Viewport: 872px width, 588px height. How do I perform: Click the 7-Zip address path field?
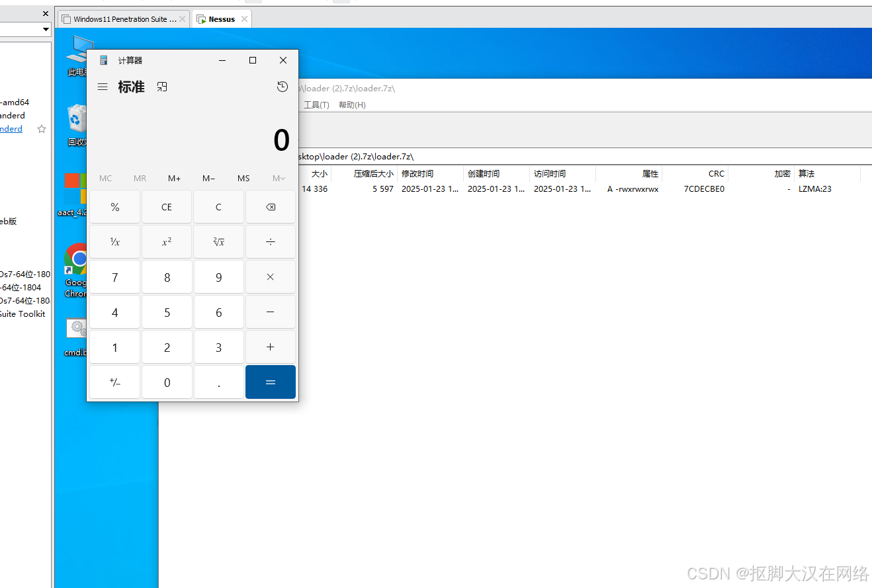coord(585,156)
